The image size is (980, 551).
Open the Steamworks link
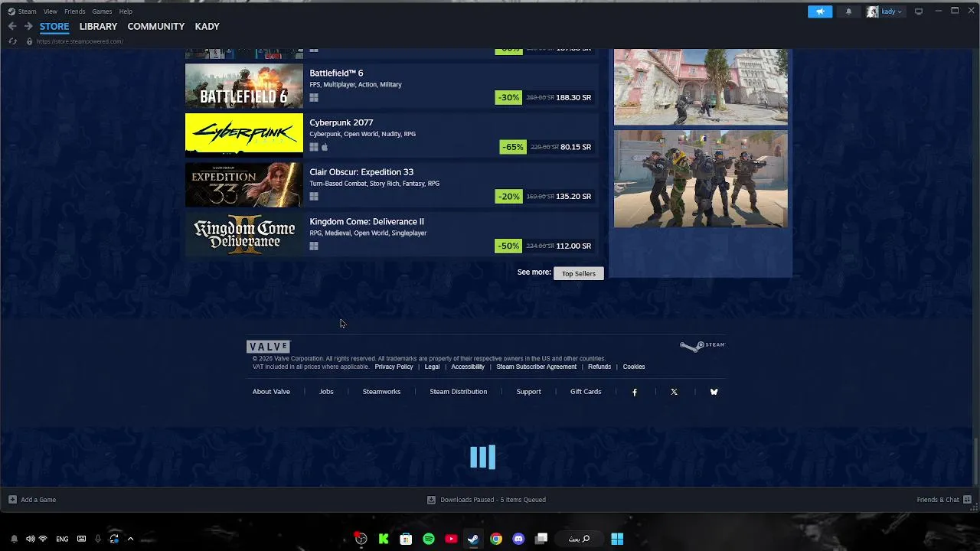pos(381,392)
